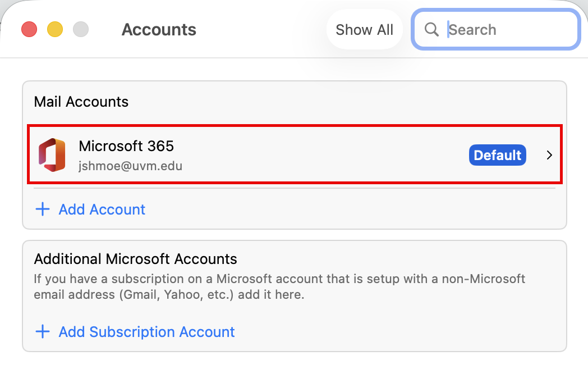Click the Mail Accounts section heading
Screen dimensions: 588x369
tap(81, 102)
